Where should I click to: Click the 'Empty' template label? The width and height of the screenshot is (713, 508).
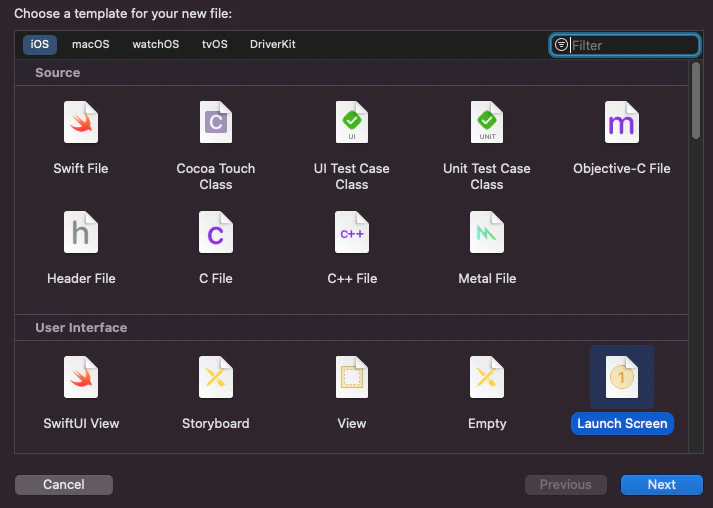pos(487,423)
